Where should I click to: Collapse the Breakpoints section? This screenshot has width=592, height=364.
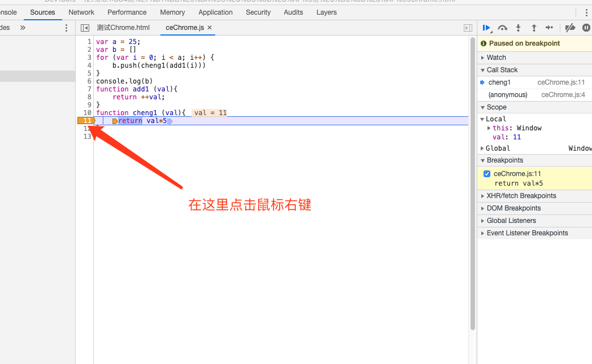[482, 161]
